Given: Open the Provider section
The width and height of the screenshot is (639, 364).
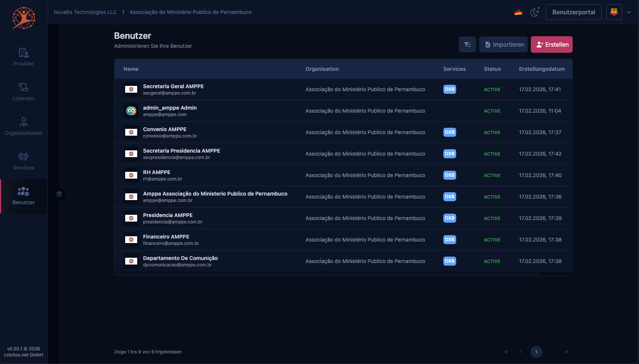Looking at the screenshot, I should (23, 57).
